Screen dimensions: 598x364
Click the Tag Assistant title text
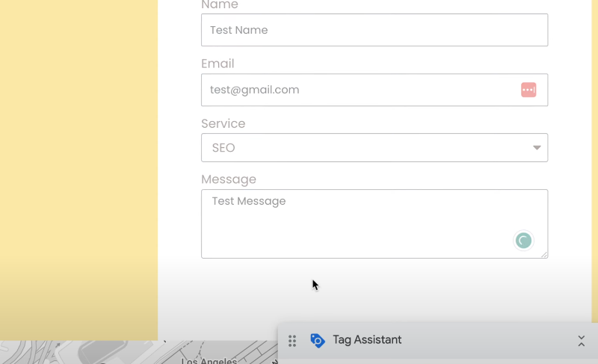367,340
